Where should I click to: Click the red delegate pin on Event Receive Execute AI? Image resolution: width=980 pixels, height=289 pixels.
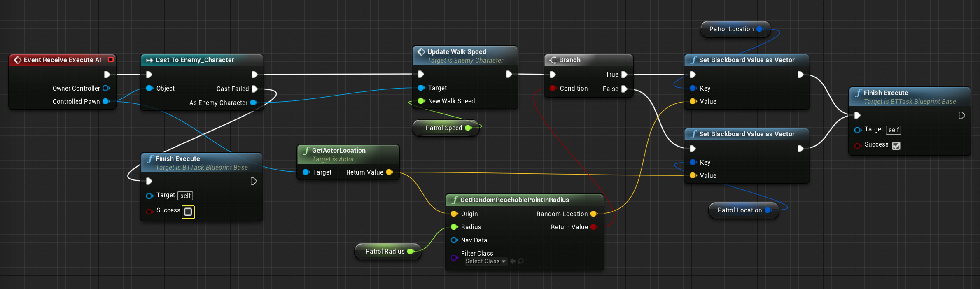tap(110, 60)
